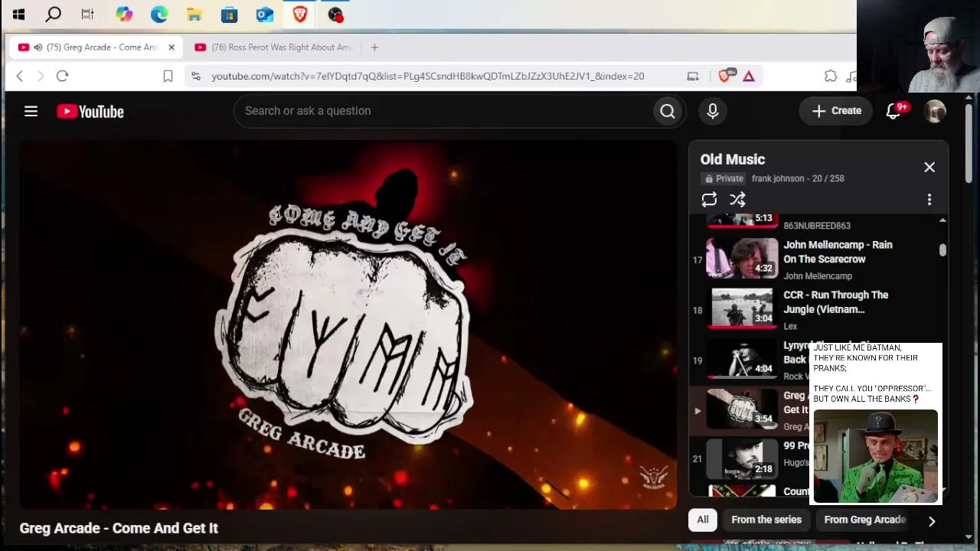The image size is (980, 551).
Task: Open Brave Rewards triangle icon
Action: 749,76
